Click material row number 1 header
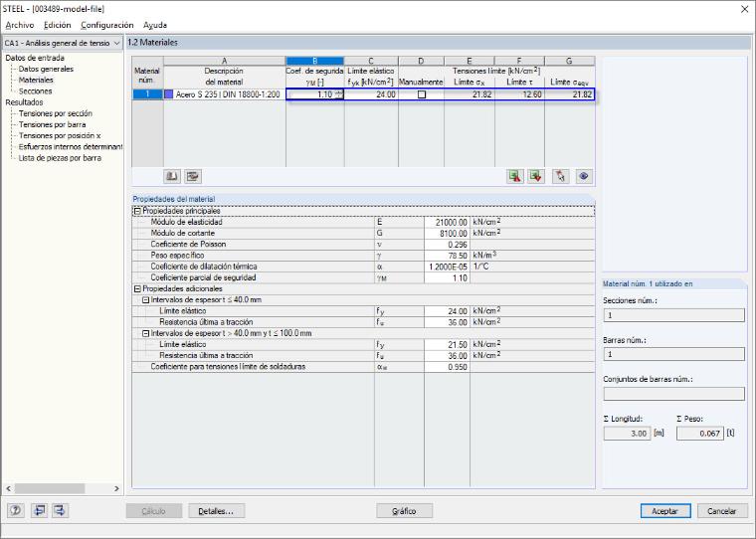 click(x=147, y=94)
